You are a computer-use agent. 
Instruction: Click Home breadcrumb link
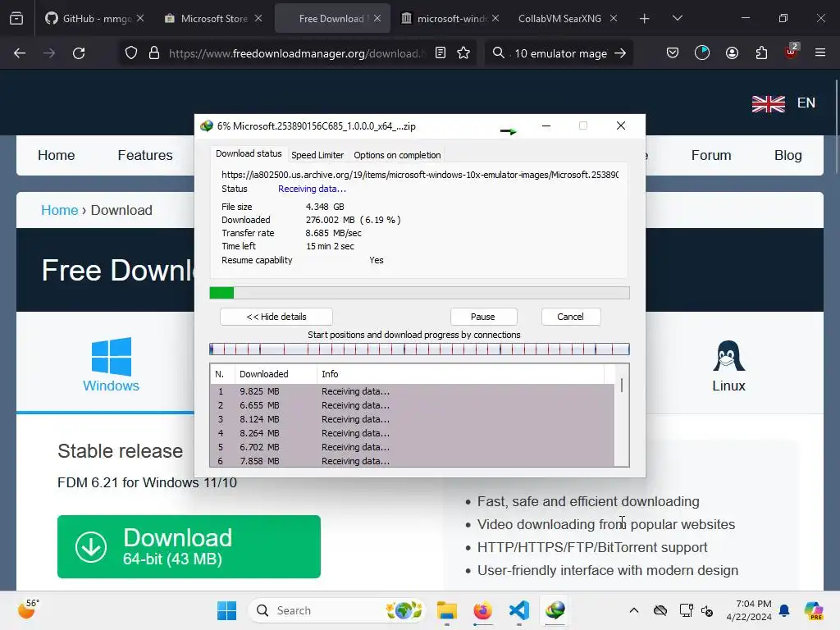[59, 210]
